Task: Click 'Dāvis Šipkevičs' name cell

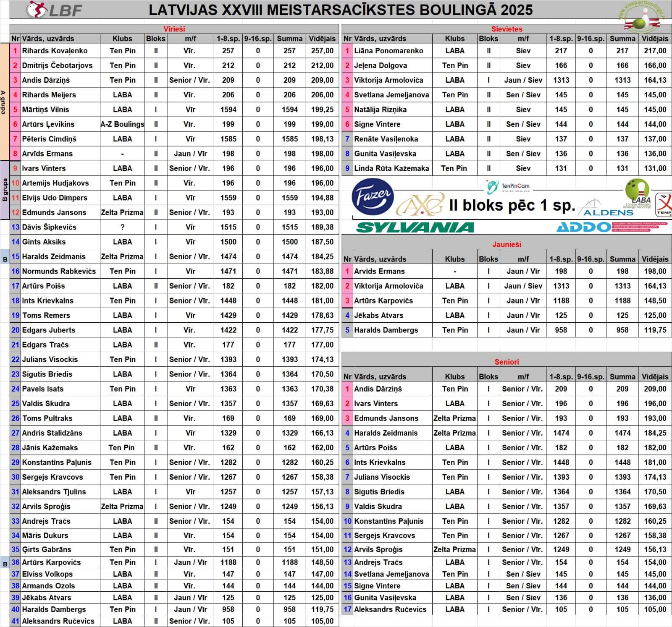Action: [61, 227]
